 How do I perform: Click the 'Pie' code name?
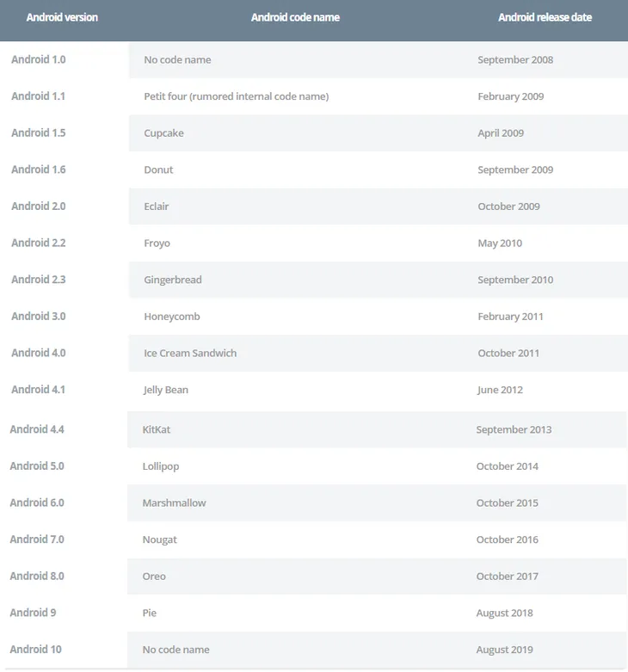click(x=150, y=613)
